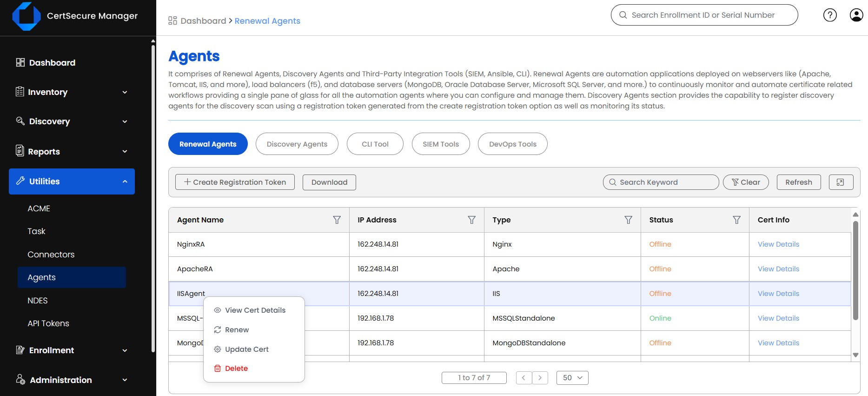Choose Update Cert in the context menu

(x=254, y=349)
